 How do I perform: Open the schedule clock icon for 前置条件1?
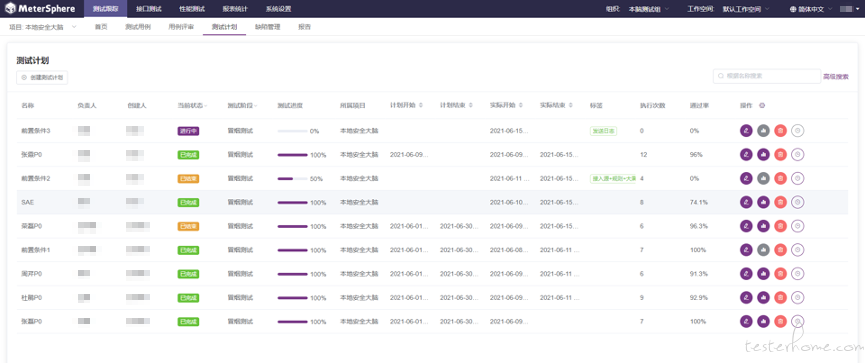click(797, 250)
